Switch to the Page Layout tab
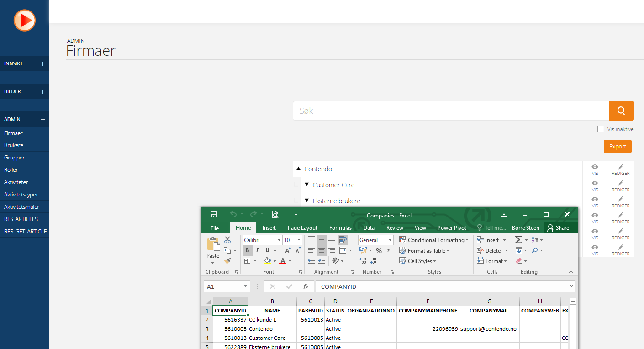 (302, 228)
